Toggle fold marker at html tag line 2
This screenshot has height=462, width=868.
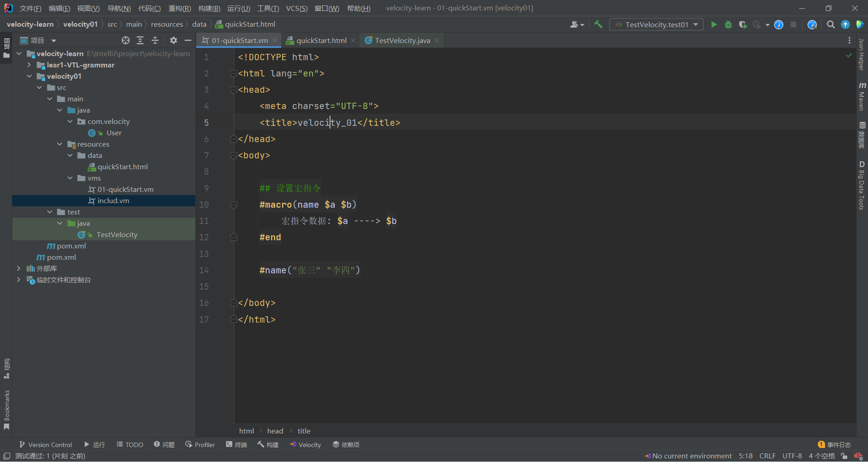234,74
